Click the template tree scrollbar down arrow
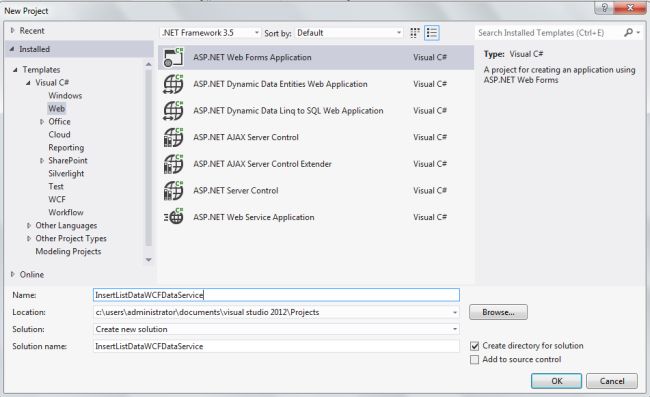Screen dimensions: 650x397 click(x=148, y=260)
